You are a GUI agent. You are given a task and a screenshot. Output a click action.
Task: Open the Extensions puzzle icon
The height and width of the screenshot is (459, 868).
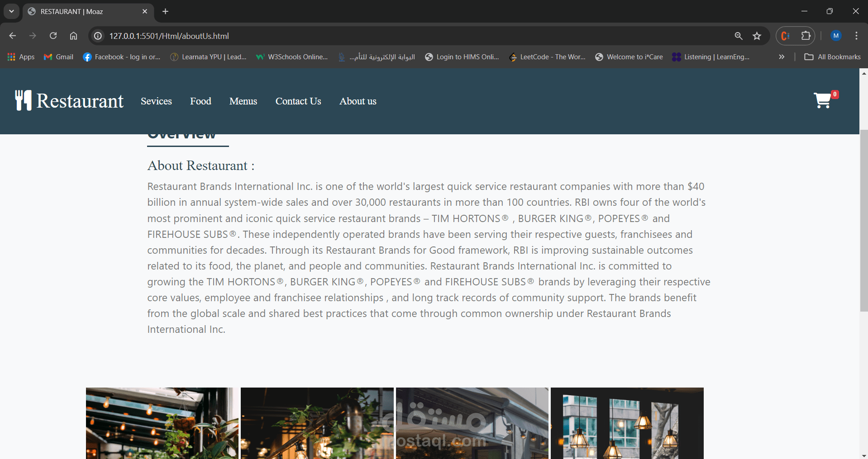point(806,36)
